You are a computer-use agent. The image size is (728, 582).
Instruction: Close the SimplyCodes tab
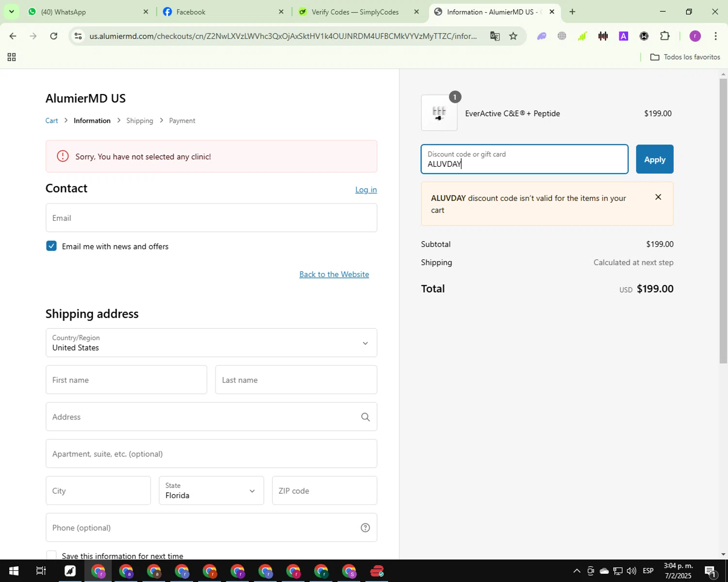(x=416, y=12)
